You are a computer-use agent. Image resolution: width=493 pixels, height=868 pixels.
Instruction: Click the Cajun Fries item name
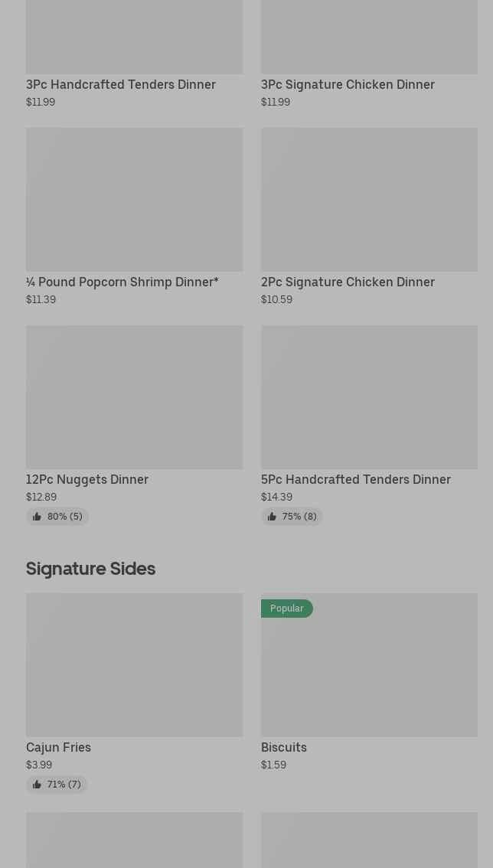58,747
